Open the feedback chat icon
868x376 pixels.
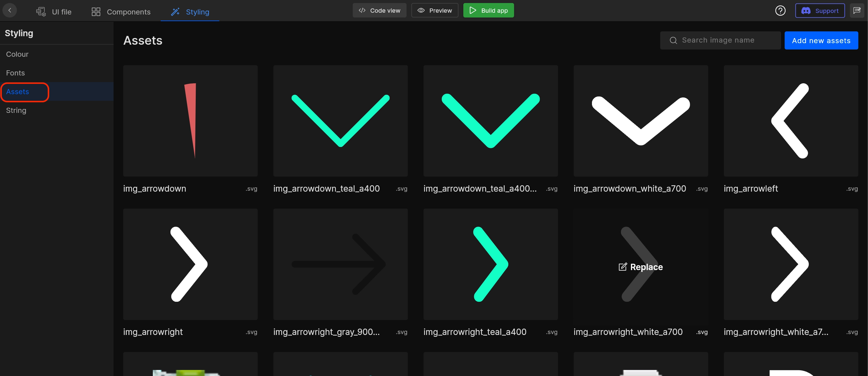857,11
